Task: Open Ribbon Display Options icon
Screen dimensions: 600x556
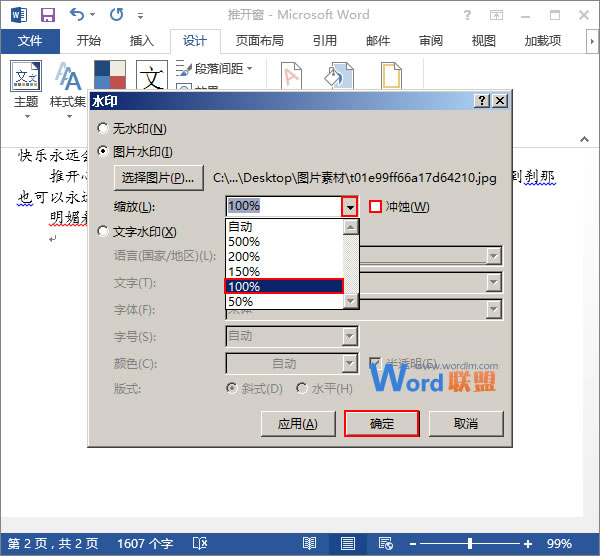Action: coord(496,15)
